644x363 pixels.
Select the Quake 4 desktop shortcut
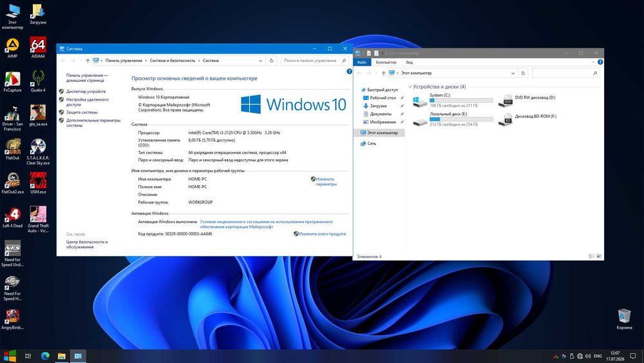point(38,81)
